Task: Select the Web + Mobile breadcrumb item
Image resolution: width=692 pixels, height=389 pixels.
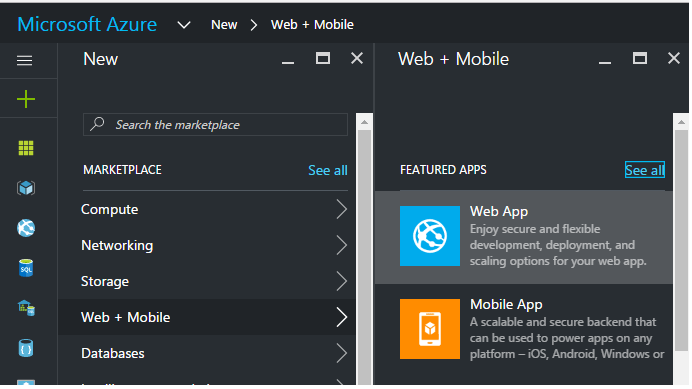Action: pos(312,25)
